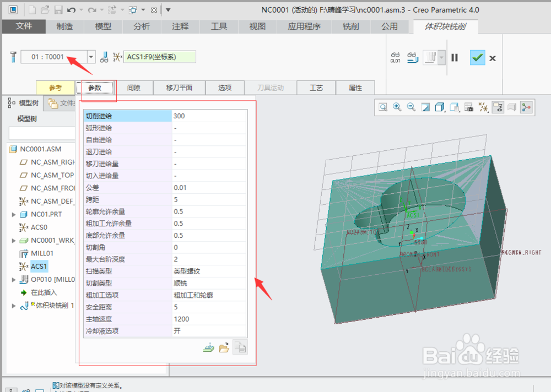Click the Redo arrow icon

click(x=92, y=10)
